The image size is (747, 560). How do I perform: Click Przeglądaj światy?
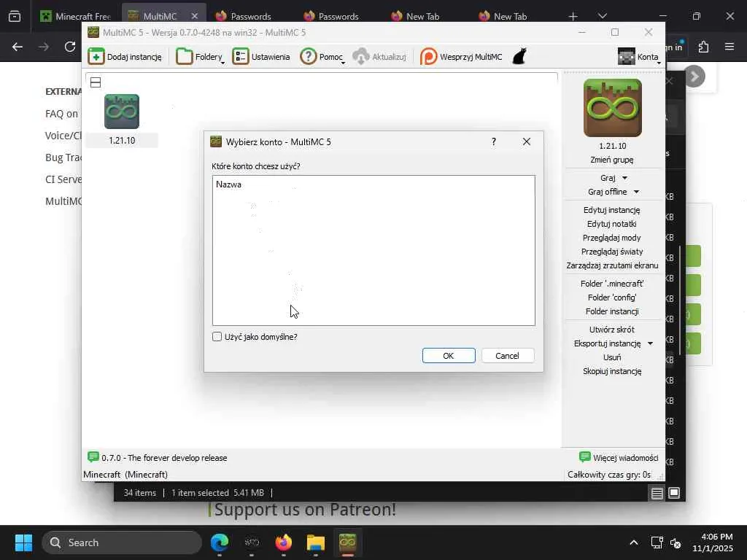click(x=612, y=252)
